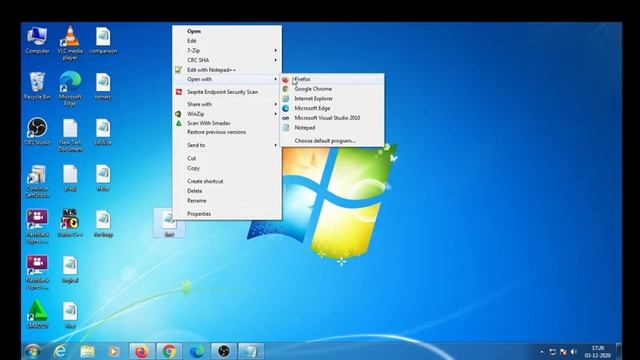
Task: Open with Microsoft Edge in submenu
Action: point(332,108)
